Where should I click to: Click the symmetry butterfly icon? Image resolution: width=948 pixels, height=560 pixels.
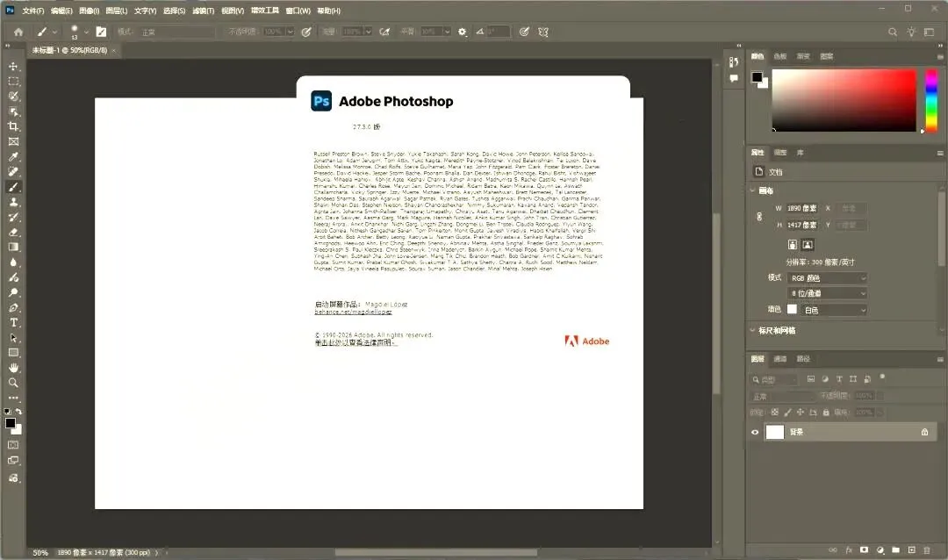coord(543,32)
